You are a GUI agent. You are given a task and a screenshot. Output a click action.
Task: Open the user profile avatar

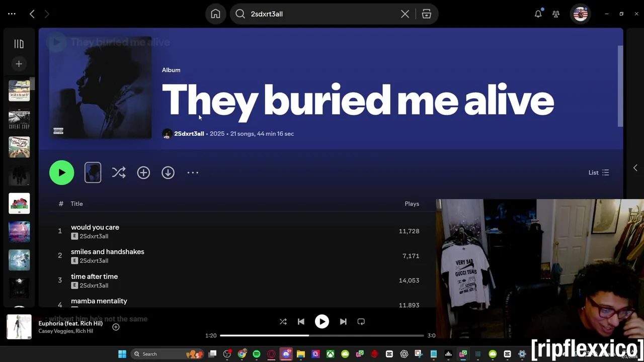(581, 14)
